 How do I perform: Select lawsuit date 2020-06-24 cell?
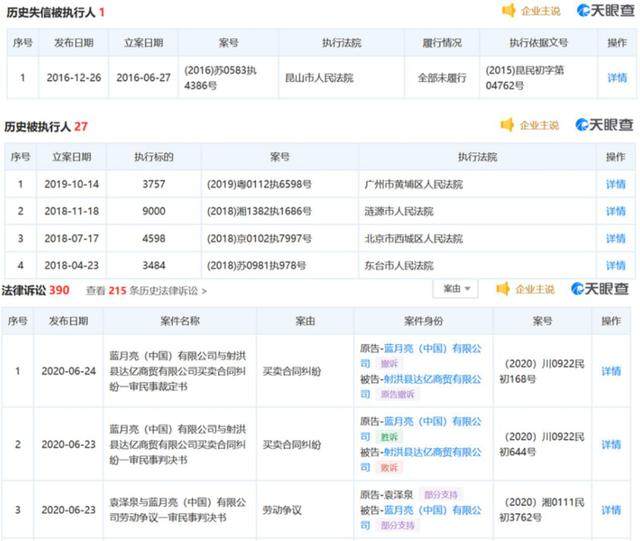point(69,371)
